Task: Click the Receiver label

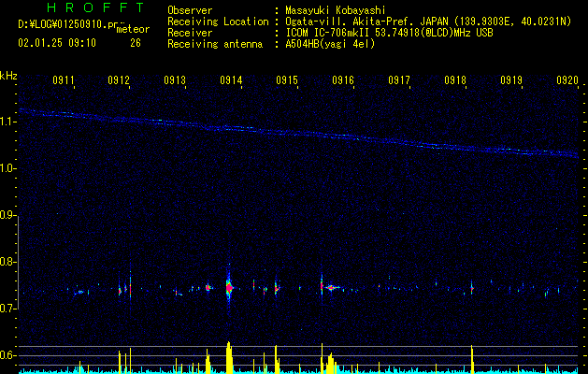Action: pos(190,33)
